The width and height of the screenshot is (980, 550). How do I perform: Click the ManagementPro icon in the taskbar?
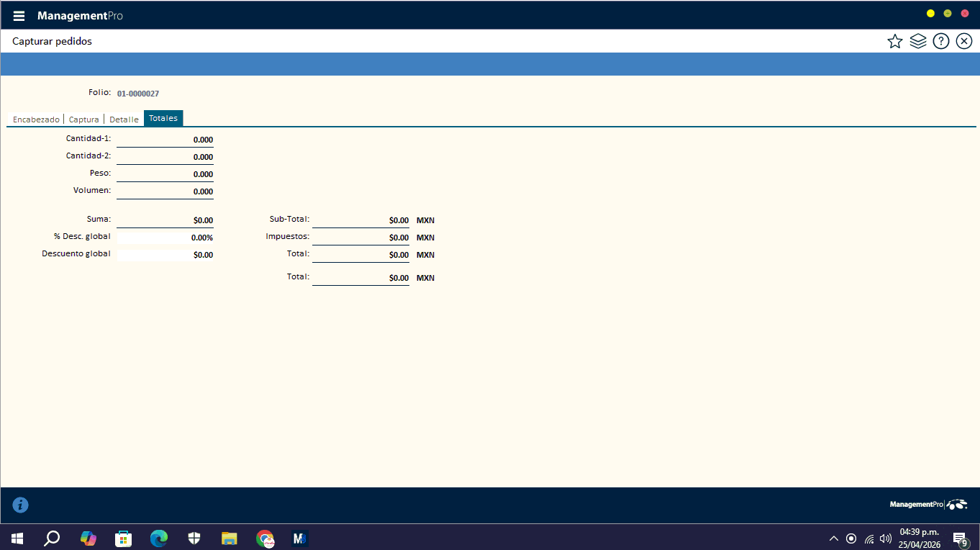coord(300,538)
